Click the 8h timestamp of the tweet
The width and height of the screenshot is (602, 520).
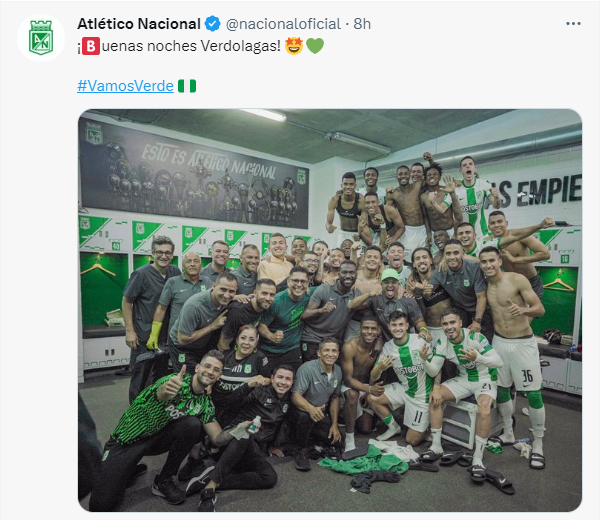(x=363, y=23)
